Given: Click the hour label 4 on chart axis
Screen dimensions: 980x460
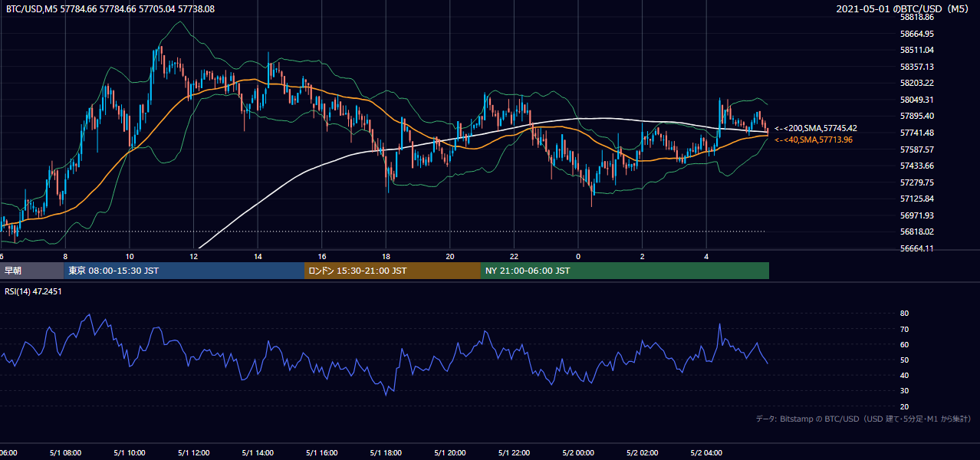Looking at the screenshot, I should click(x=706, y=256).
